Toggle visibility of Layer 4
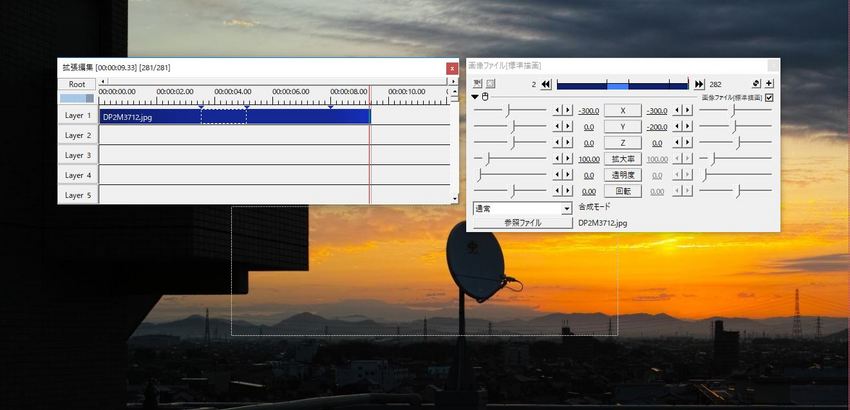This screenshot has height=410, width=850. [x=78, y=176]
